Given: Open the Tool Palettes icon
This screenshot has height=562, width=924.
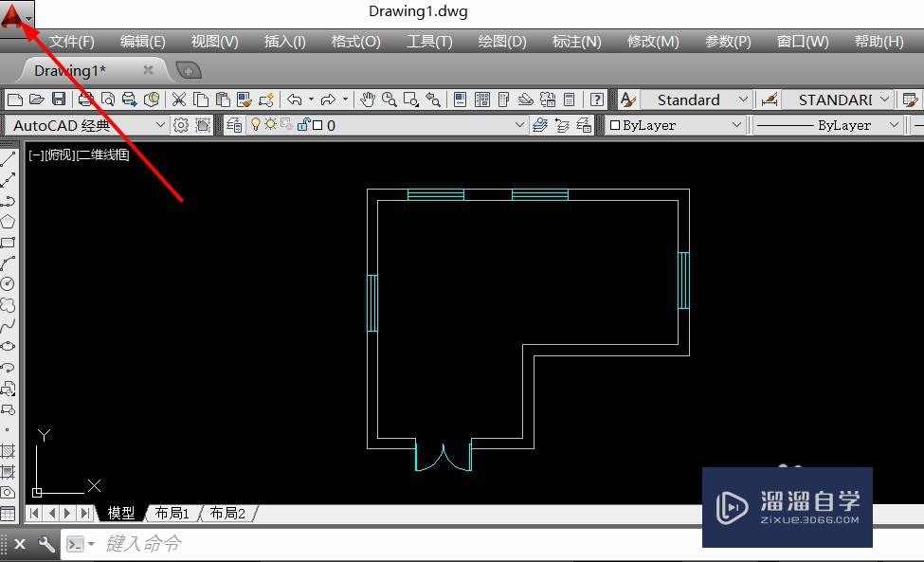Looking at the screenshot, I should 504,100.
